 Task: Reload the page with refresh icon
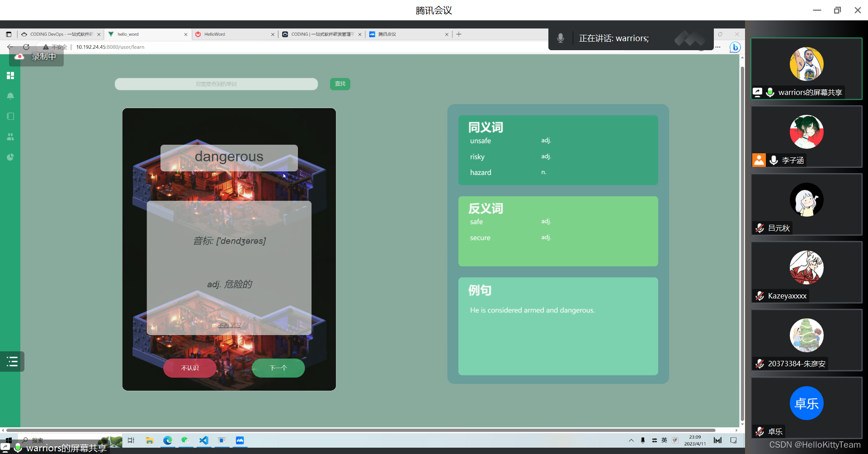pos(26,47)
